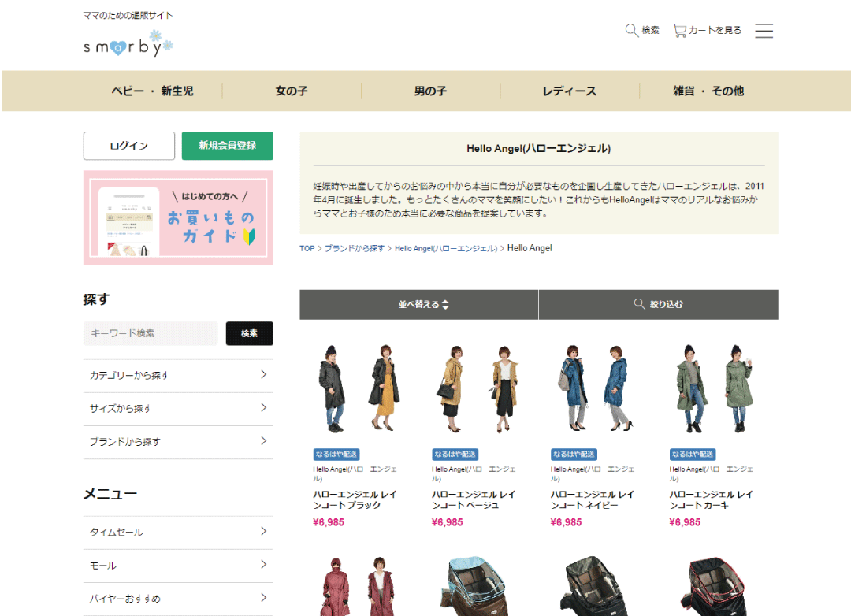The width and height of the screenshot is (851, 616).
Task: Expand ブランドから探す in sidebar
Action: coord(178,442)
